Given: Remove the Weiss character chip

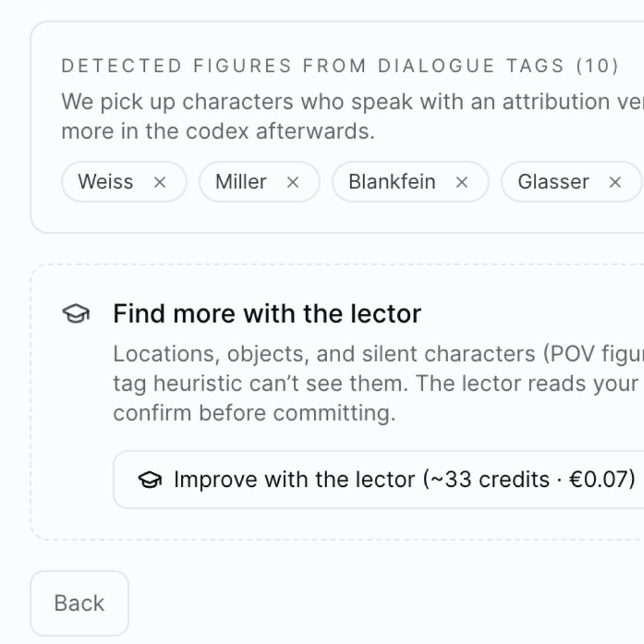Looking at the screenshot, I should (160, 182).
